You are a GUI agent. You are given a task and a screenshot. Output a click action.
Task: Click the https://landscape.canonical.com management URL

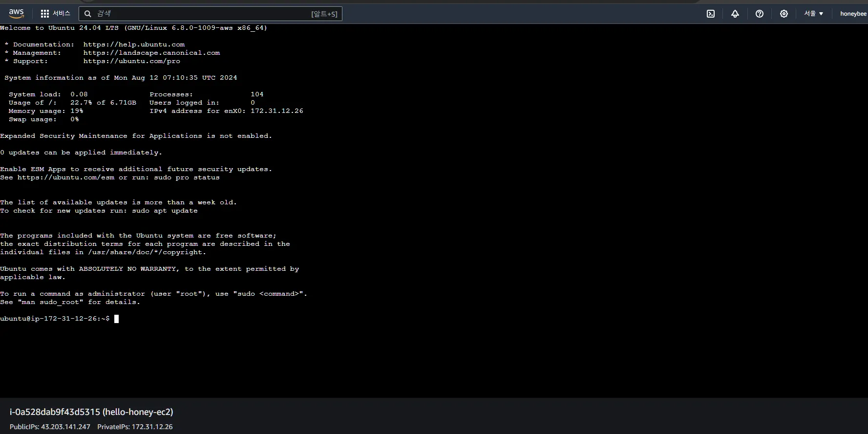pyautogui.click(x=151, y=53)
